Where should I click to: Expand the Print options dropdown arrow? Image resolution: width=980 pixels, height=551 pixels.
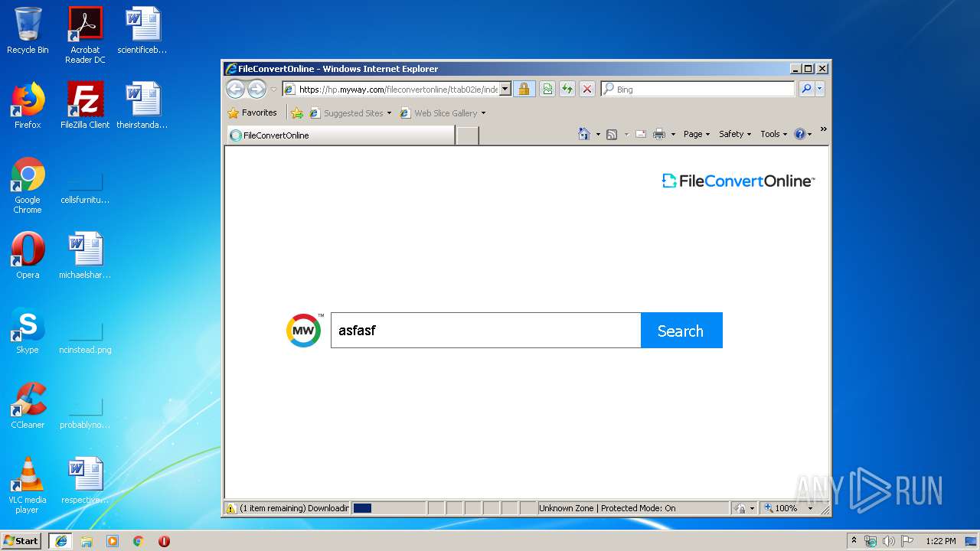(673, 135)
